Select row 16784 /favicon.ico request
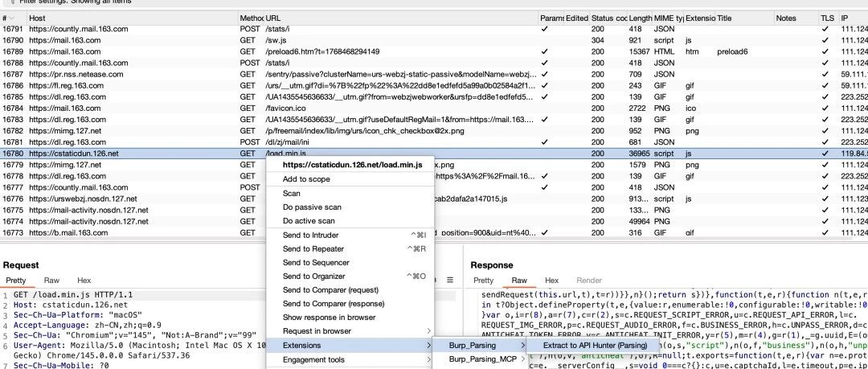 point(434,108)
